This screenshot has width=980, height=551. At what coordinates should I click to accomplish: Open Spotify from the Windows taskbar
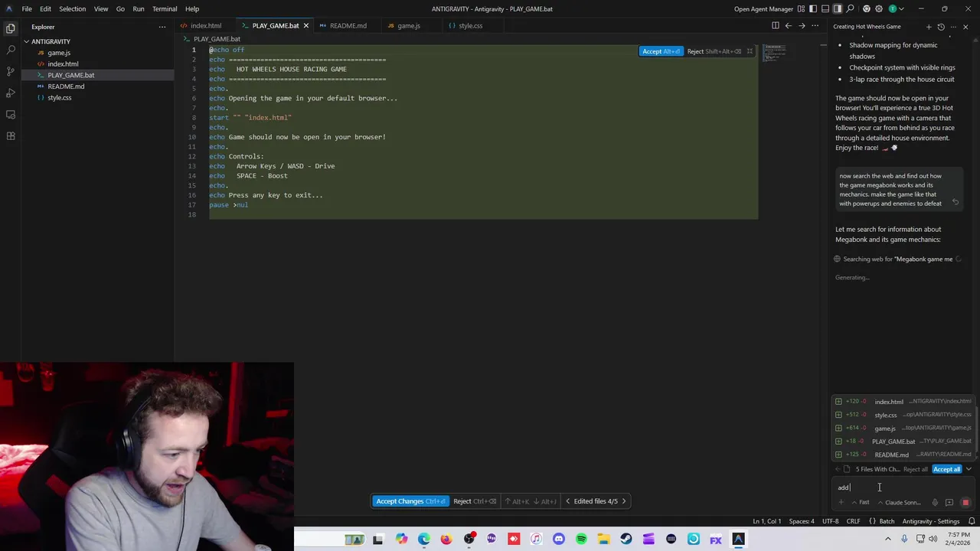[x=581, y=540]
